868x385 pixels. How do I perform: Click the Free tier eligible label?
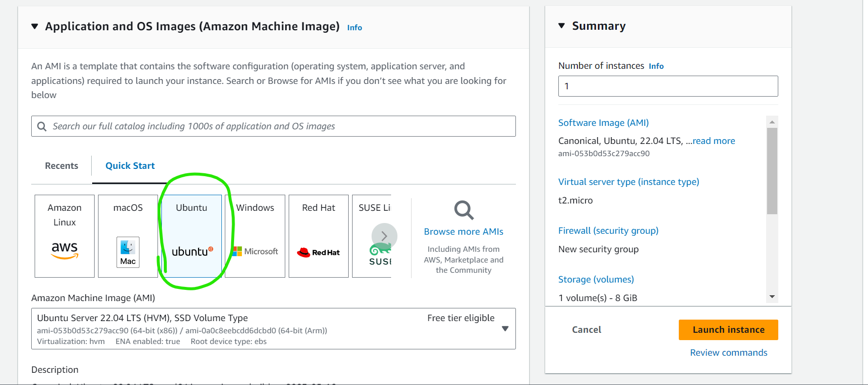point(461,318)
